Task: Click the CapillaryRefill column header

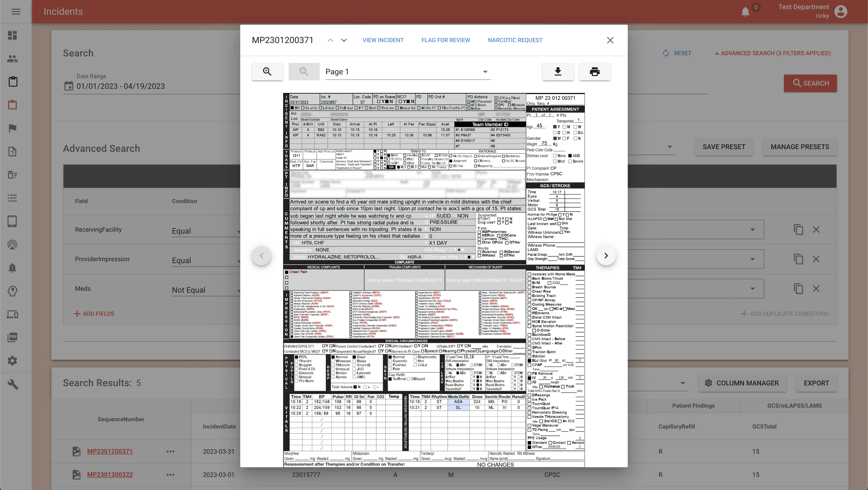Action: click(x=677, y=426)
